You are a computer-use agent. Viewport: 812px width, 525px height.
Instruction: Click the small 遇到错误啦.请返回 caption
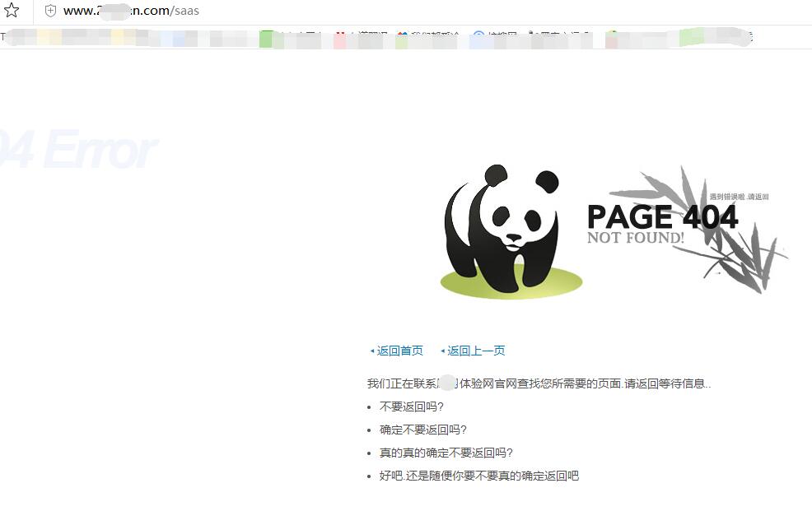coord(739,197)
